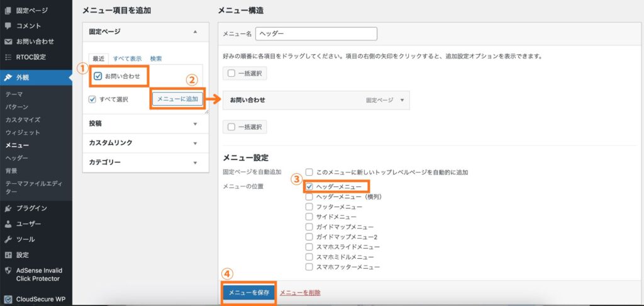
Task: Click the AdSense Invalid Click Protector shield icon
Action: tap(8, 271)
